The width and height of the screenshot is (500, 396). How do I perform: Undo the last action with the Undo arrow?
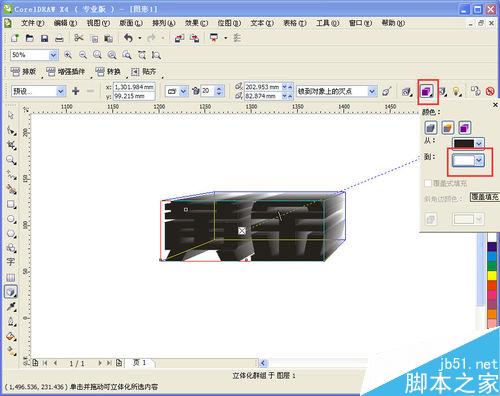[x=128, y=38]
